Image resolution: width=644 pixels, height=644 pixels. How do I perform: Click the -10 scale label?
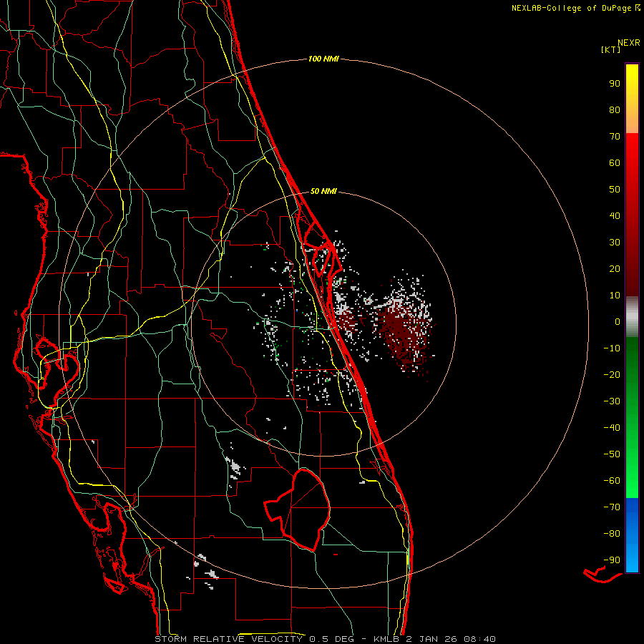pyautogui.click(x=612, y=348)
